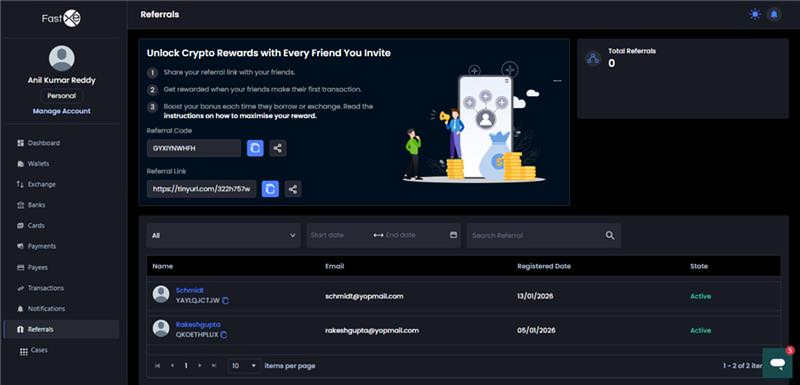Click the Exchange arrows icon
The width and height of the screenshot is (800, 385).
20,185
